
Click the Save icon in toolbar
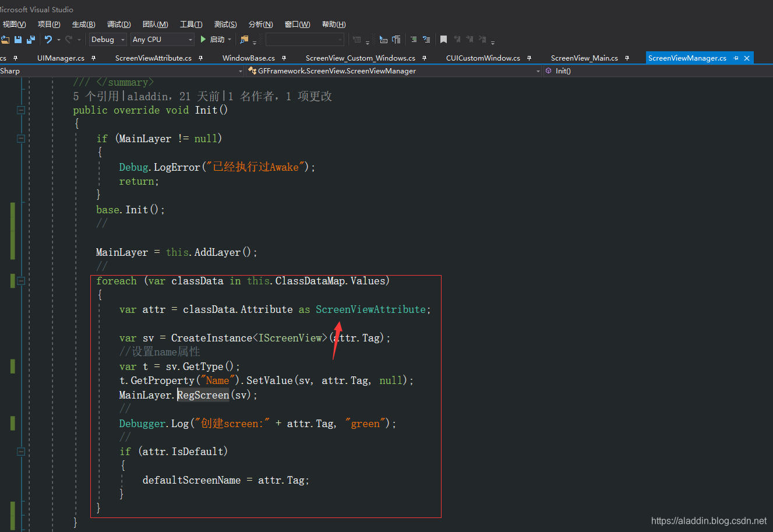point(18,40)
